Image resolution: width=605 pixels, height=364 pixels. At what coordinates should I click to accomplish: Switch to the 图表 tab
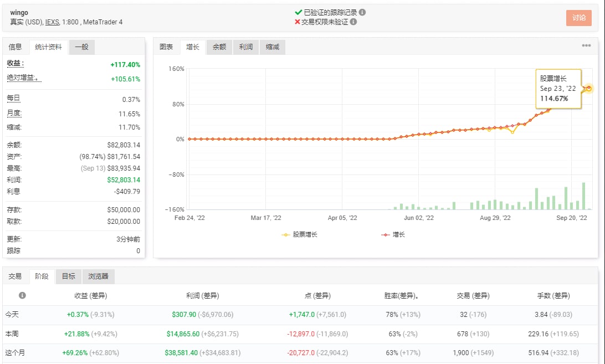[166, 47]
